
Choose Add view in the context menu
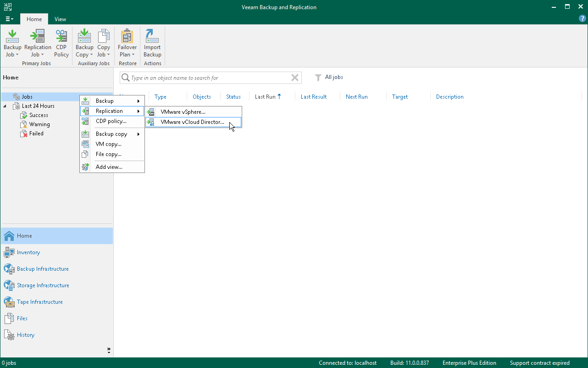click(x=112, y=167)
